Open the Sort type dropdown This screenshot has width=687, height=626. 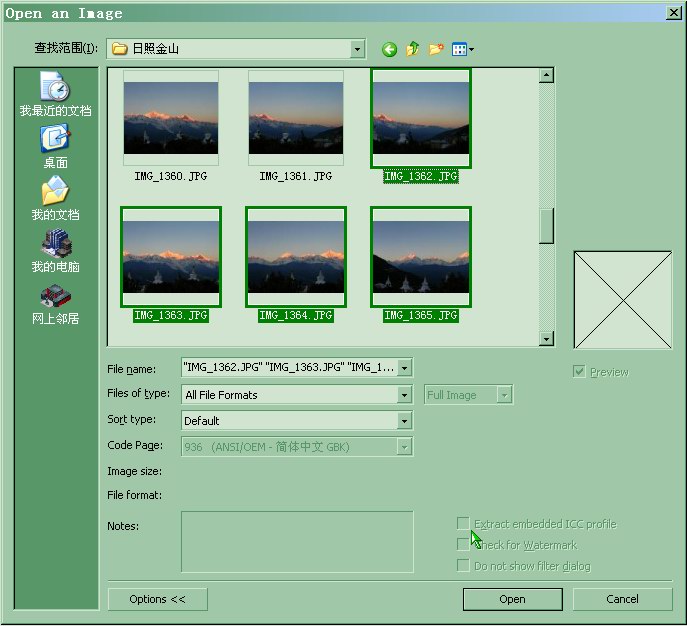coord(404,421)
